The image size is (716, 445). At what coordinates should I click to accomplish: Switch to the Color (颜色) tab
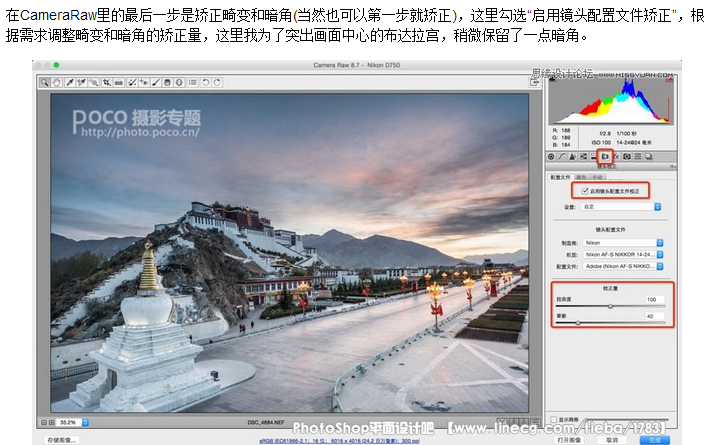[x=581, y=177]
